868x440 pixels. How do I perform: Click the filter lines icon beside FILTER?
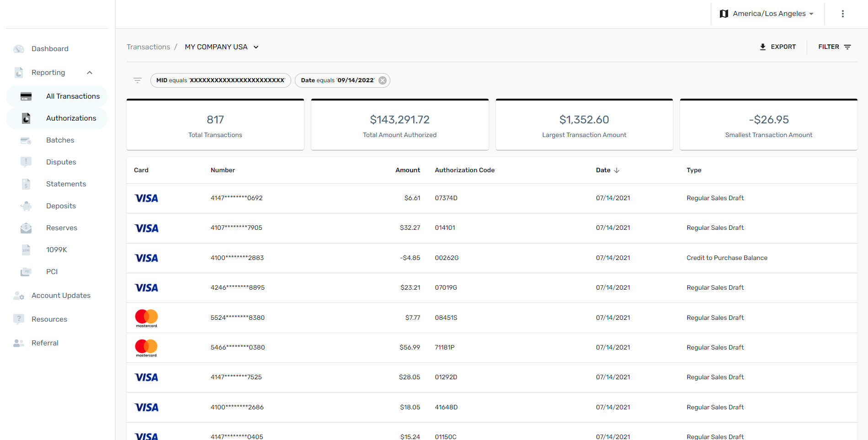[847, 47]
